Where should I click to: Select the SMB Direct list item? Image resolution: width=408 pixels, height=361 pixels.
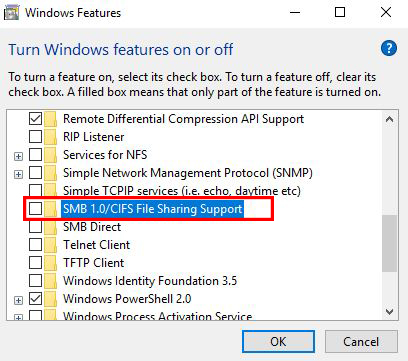pos(92,227)
